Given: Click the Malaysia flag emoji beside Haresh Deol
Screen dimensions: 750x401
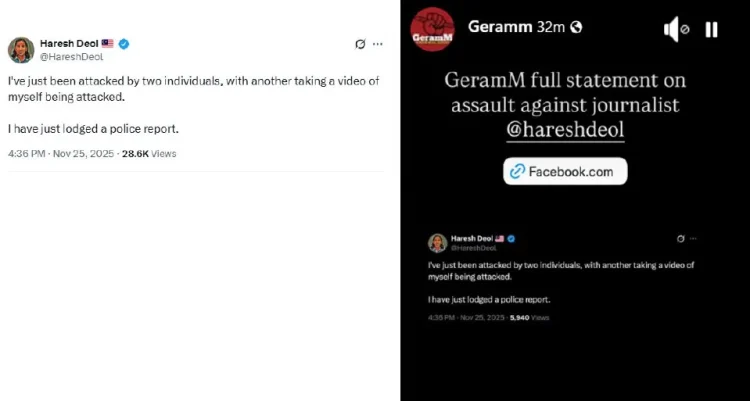Looking at the screenshot, I should [x=107, y=44].
